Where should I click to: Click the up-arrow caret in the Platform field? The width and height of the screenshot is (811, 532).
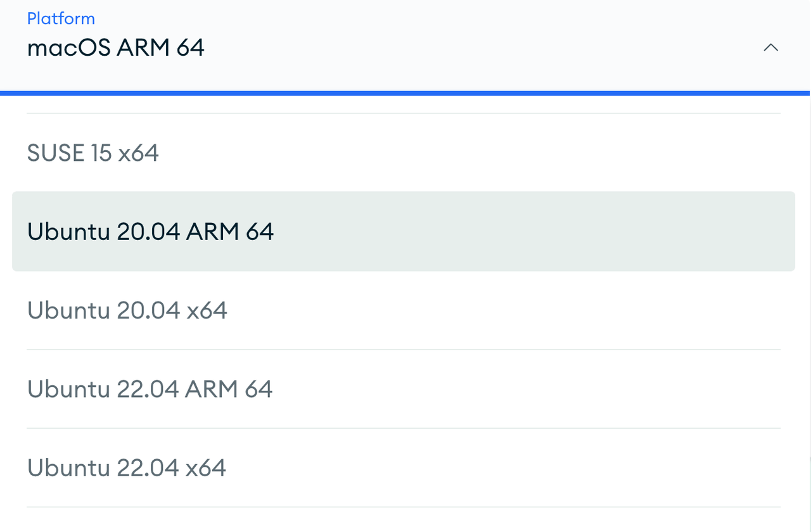click(x=770, y=47)
